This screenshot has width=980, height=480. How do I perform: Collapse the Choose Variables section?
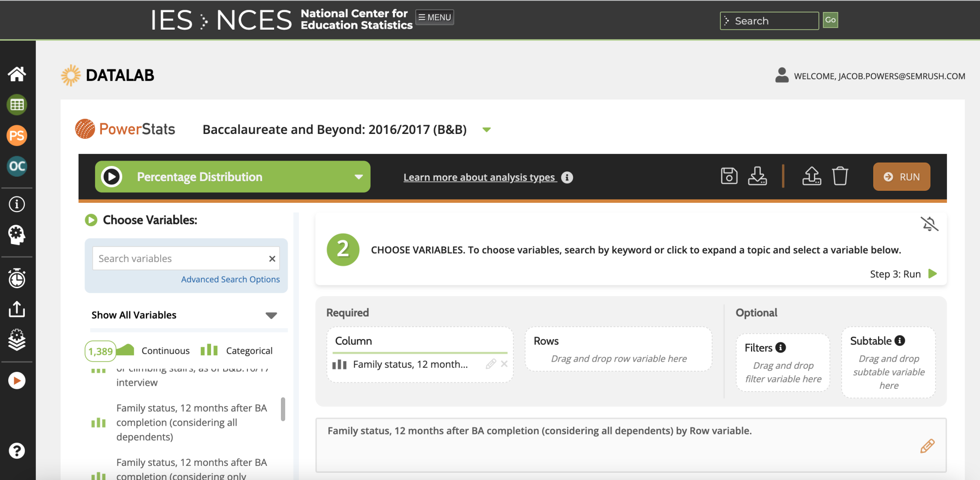[91, 220]
